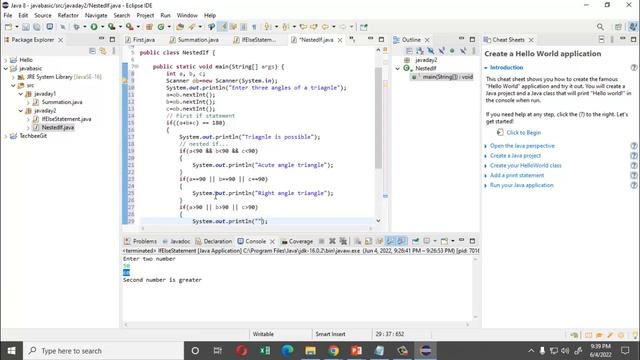Click the Open Type toolbar icon

tap(180, 27)
